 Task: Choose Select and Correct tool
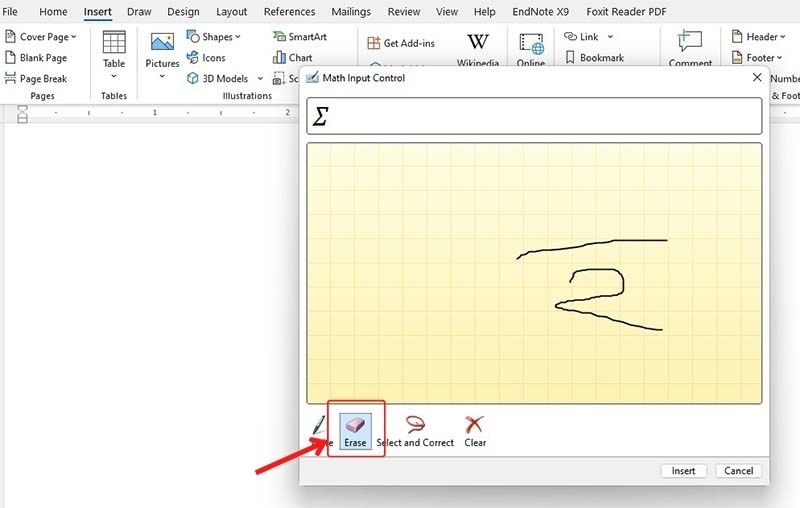(x=415, y=431)
